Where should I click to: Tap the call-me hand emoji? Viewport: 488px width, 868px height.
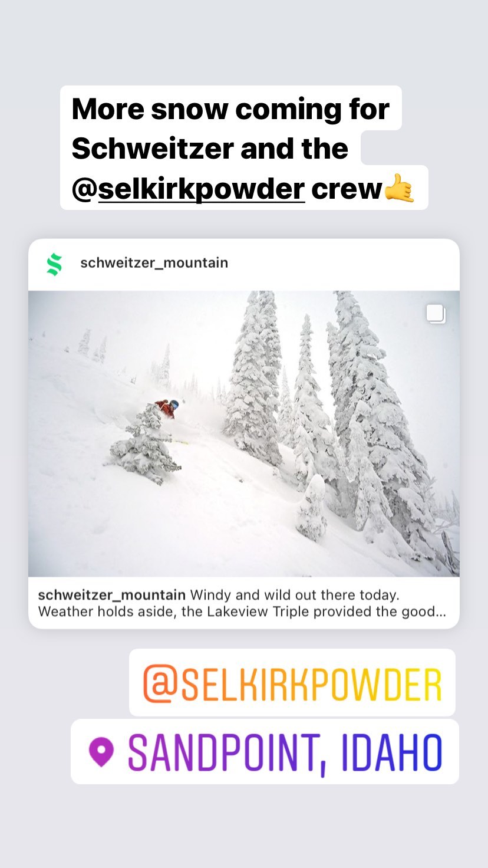pos(399,189)
